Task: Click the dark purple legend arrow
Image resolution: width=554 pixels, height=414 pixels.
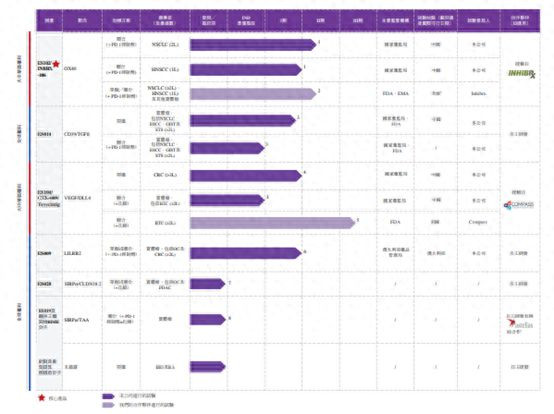Action: [x=108, y=396]
